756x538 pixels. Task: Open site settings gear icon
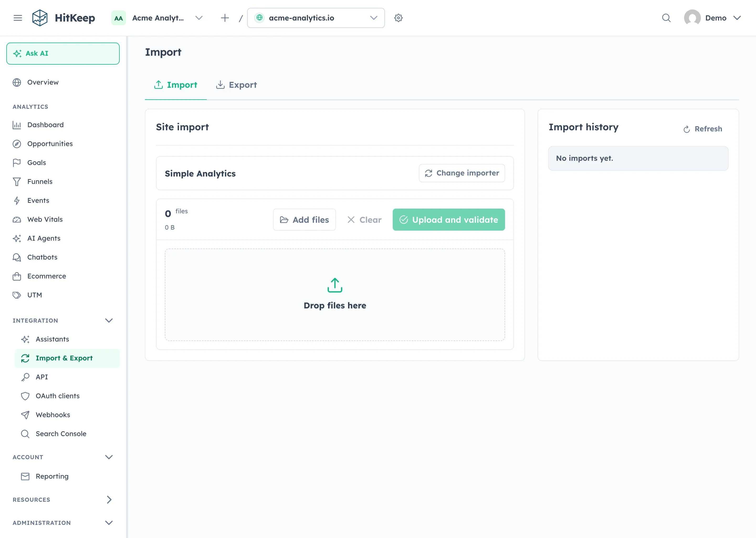pos(398,18)
